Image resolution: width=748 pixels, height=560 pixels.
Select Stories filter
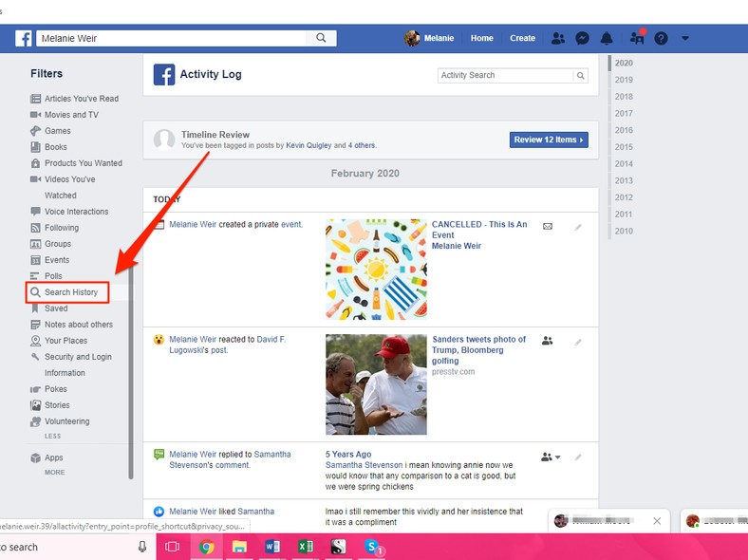[x=50, y=405]
